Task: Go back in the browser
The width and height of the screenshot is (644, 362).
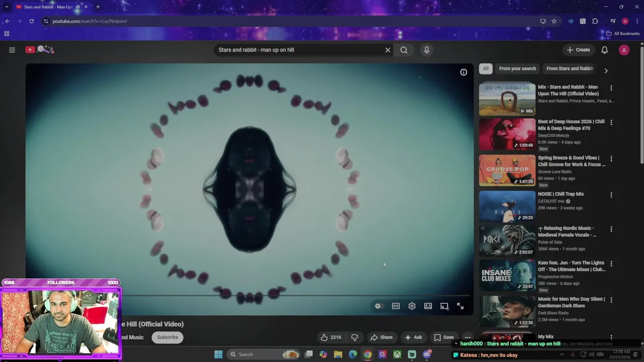Action: pyautogui.click(x=7, y=21)
